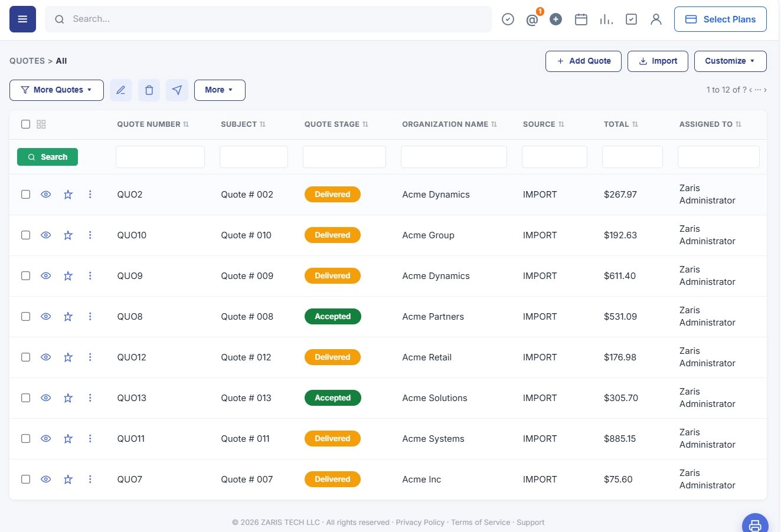This screenshot has height=532, width=781.
Task: Sort by Subject column
Action: click(243, 124)
